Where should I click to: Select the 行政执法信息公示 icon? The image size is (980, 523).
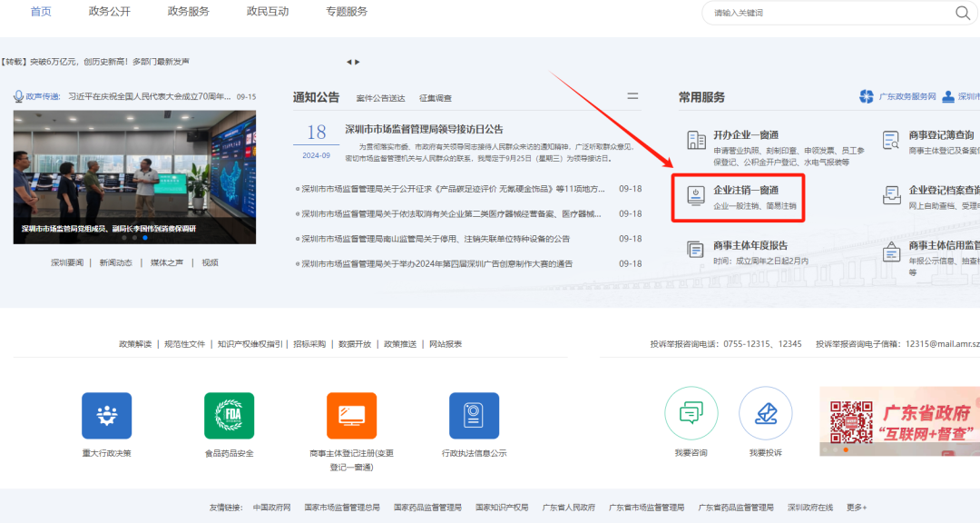click(473, 415)
